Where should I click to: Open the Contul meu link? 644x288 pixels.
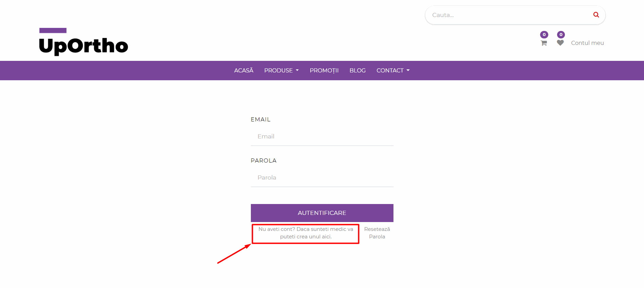587,43
